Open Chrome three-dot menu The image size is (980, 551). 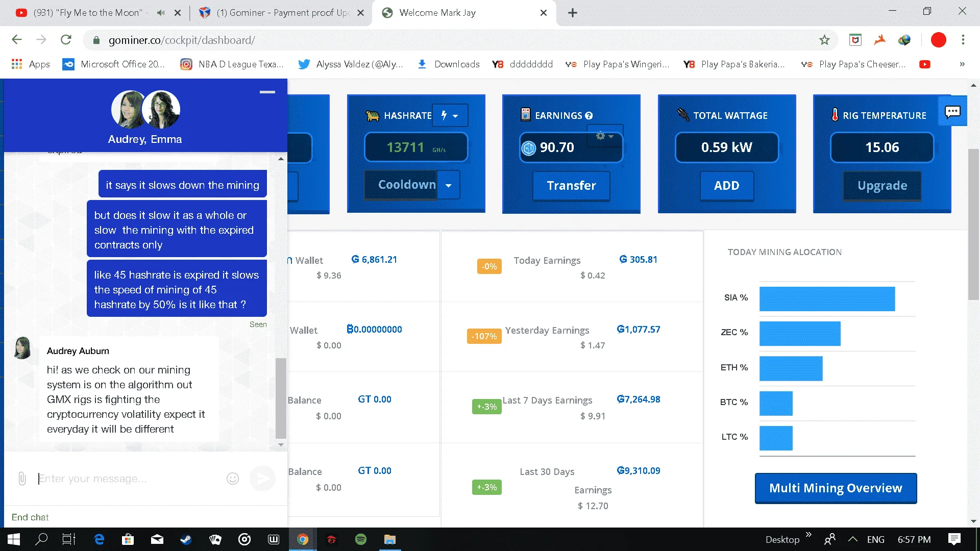963,40
